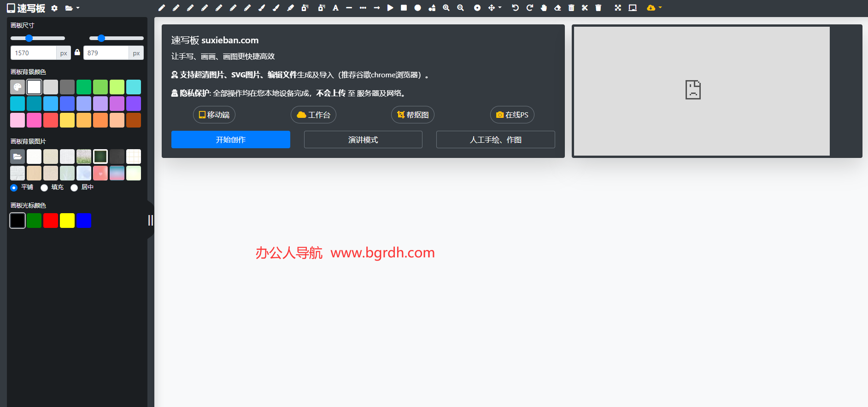Choose custom background color palette icon

[x=18, y=87]
